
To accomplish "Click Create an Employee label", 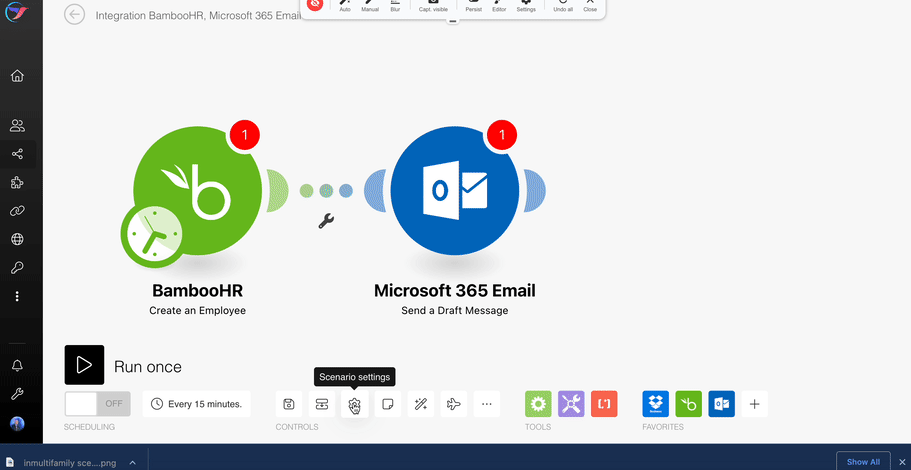I will [198, 311].
